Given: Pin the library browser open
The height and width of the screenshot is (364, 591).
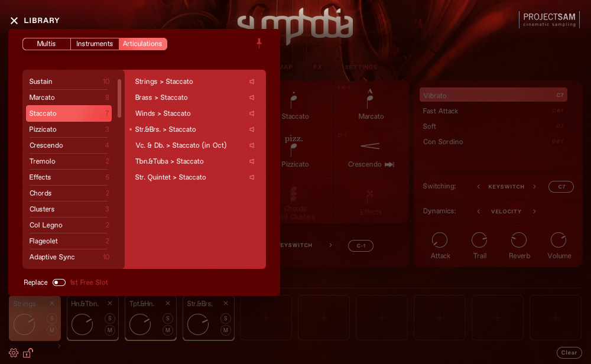Looking at the screenshot, I should point(259,43).
